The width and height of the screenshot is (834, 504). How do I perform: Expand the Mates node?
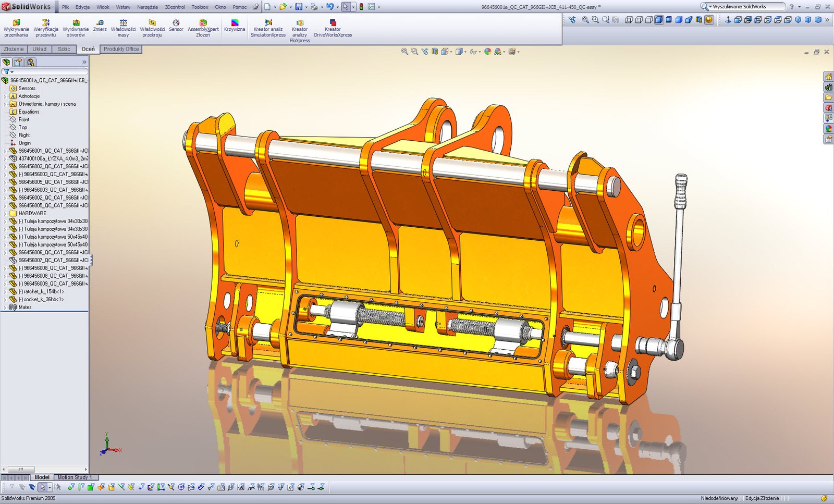5,307
